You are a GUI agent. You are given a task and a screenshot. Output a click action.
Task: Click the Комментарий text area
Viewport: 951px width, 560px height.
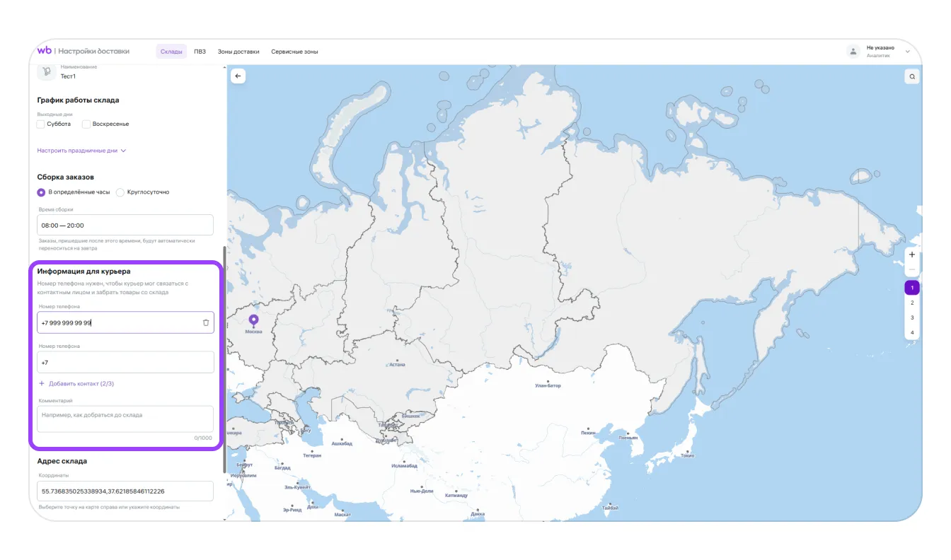[x=125, y=419]
